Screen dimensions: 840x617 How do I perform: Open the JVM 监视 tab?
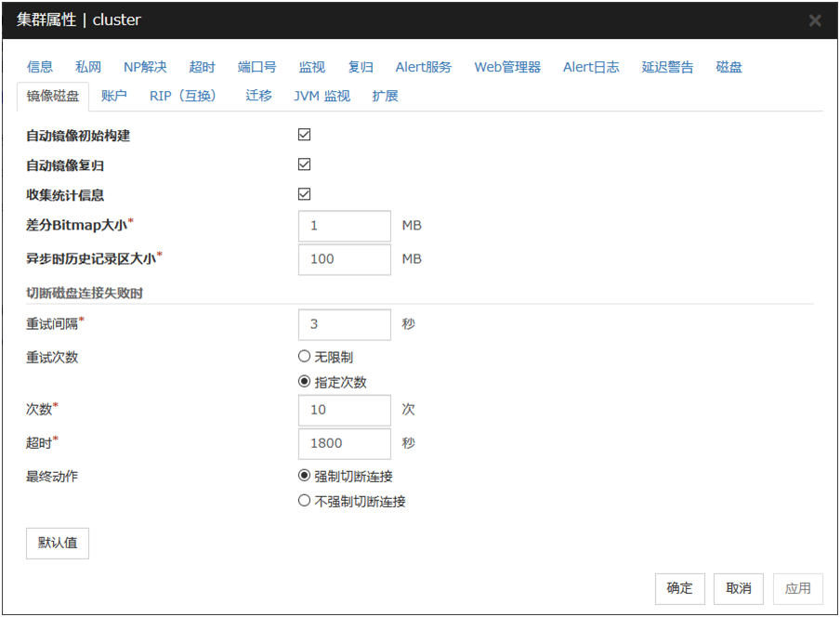[x=322, y=96]
